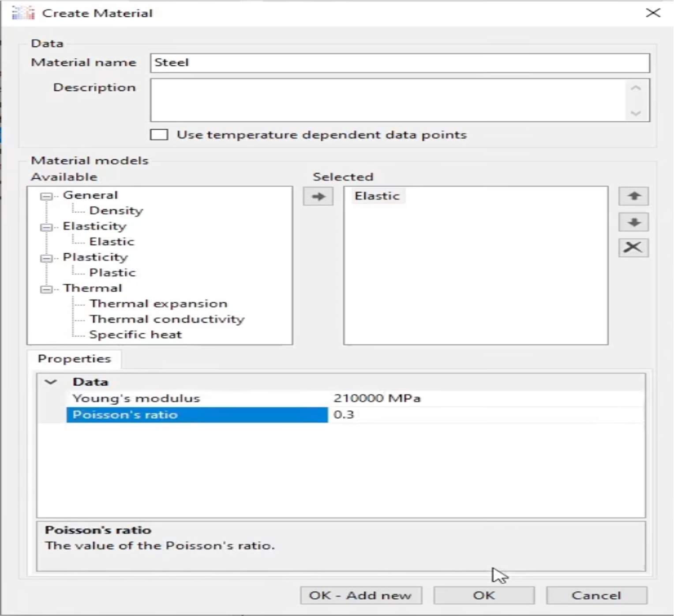Select Plastic in the Available tree
The height and width of the screenshot is (616, 674).
(112, 273)
